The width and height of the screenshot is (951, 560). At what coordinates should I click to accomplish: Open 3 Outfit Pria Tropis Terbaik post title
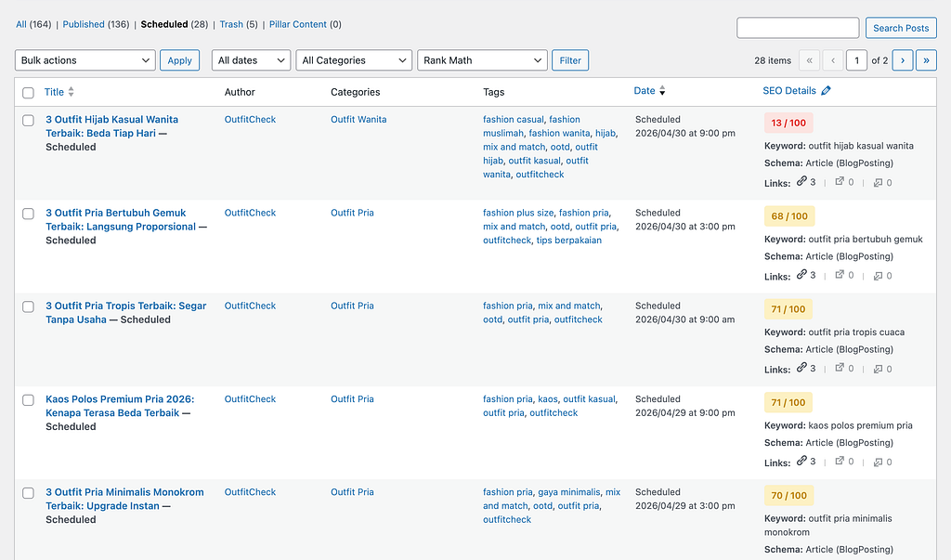[126, 312]
